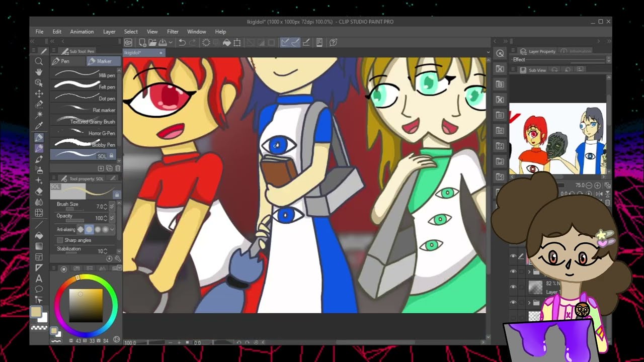Open the File menu
The width and height of the screenshot is (644, 362).
(x=39, y=32)
